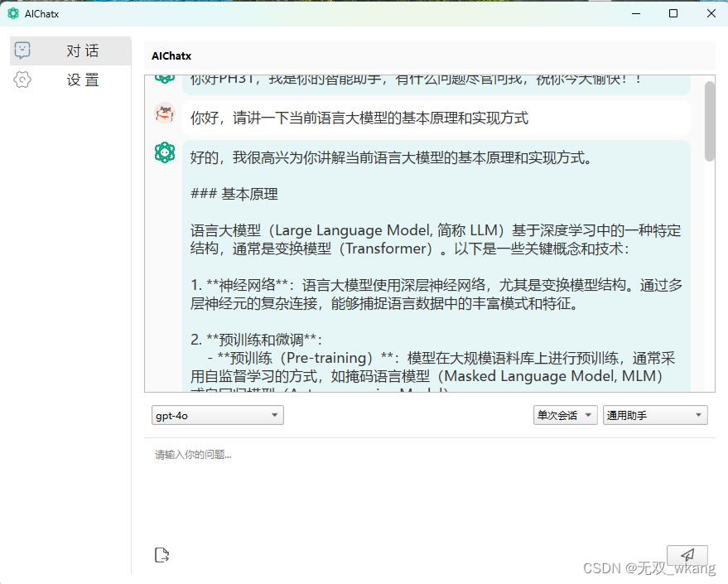Click the paper plane send icon

pyautogui.click(x=687, y=556)
